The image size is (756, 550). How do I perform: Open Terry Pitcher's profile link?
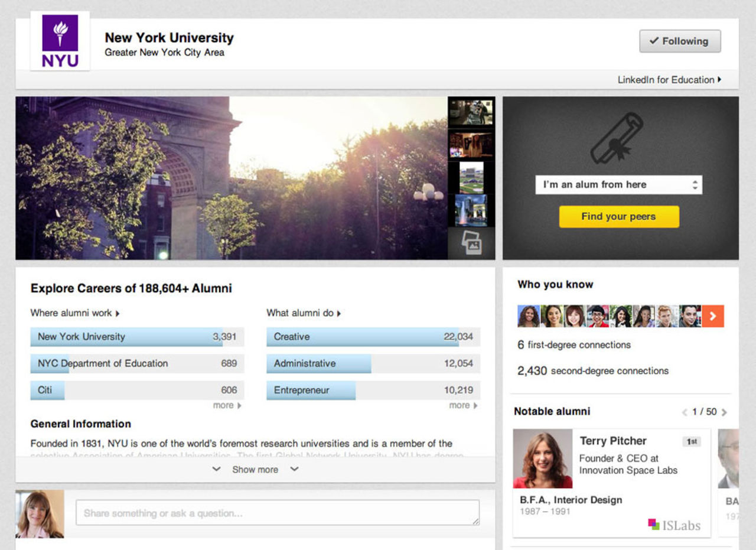612,441
